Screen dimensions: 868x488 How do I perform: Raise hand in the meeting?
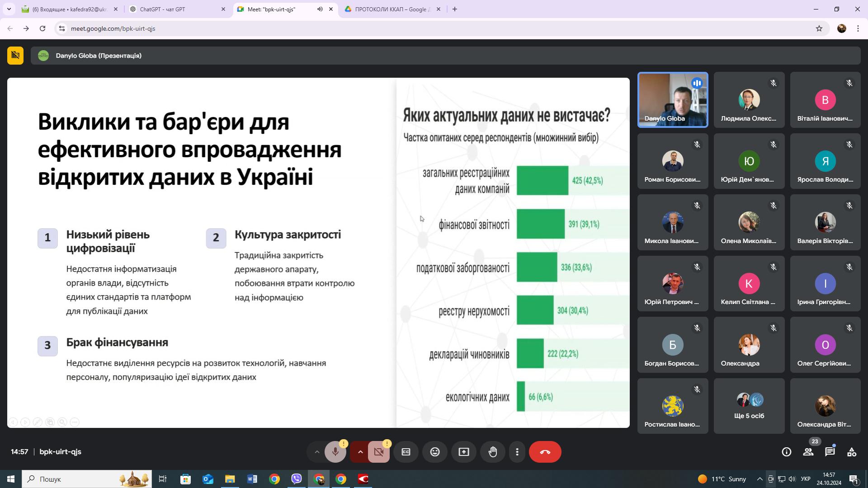[493, 452]
